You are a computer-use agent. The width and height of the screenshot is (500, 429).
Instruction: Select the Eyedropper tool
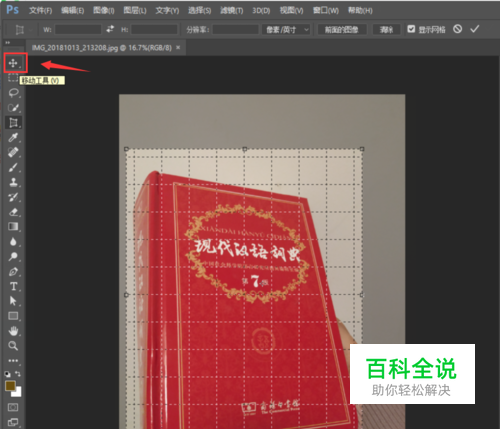(x=13, y=137)
